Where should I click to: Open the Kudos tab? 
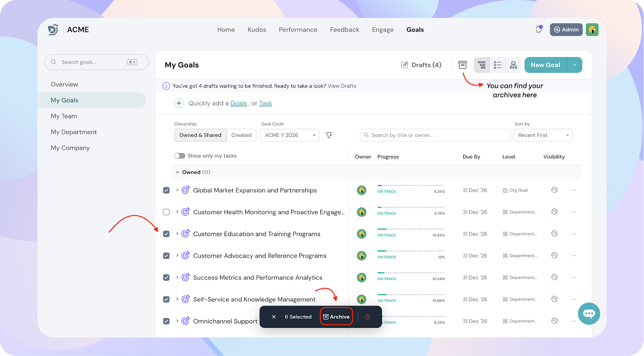[257, 30]
